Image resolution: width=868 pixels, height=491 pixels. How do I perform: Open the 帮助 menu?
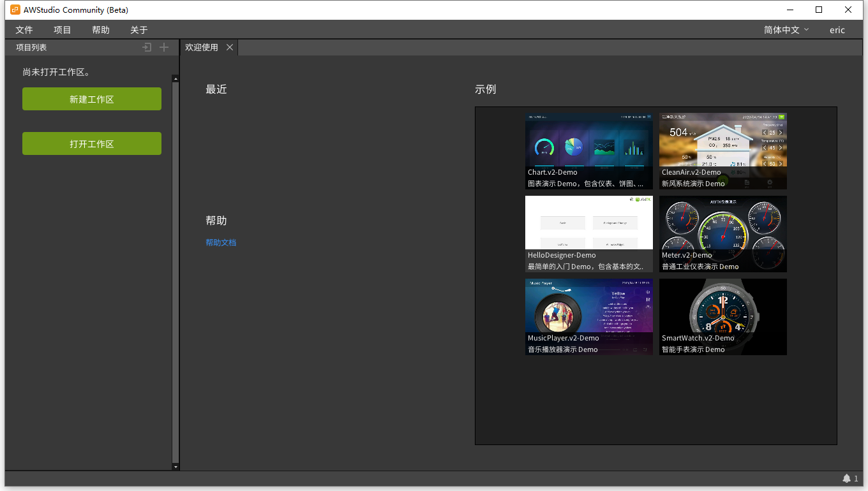[x=101, y=30]
